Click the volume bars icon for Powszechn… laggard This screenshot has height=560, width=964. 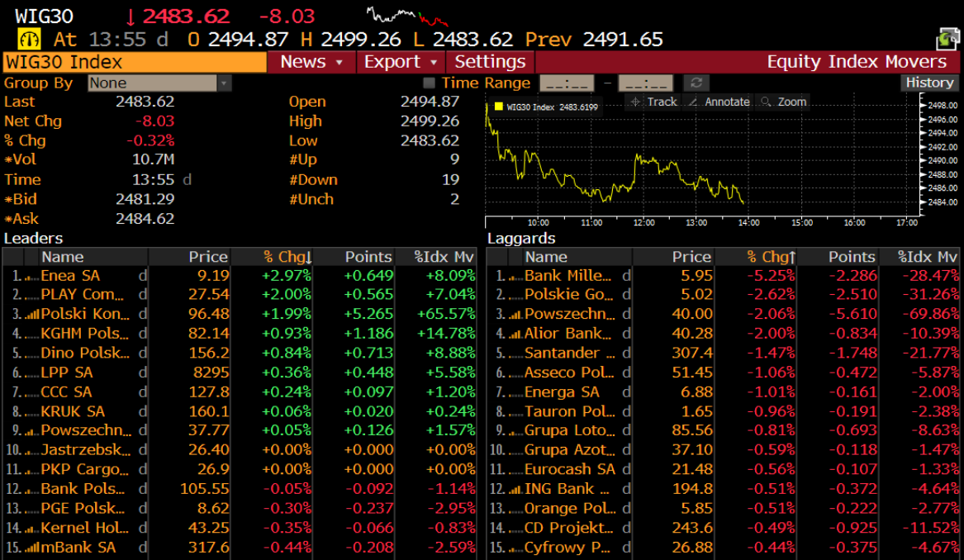[515, 315]
